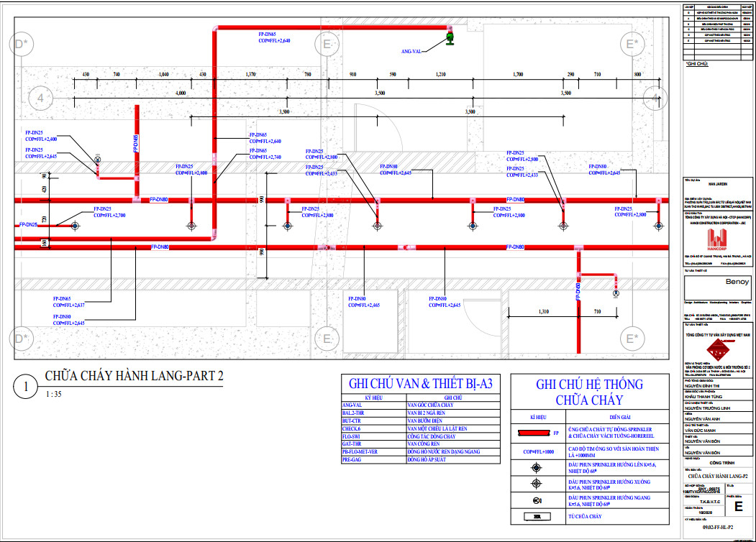Select the top-left D* grid bubble
Image resolution: width=756 pixels, height=542 pixels.
click(22, 45)
